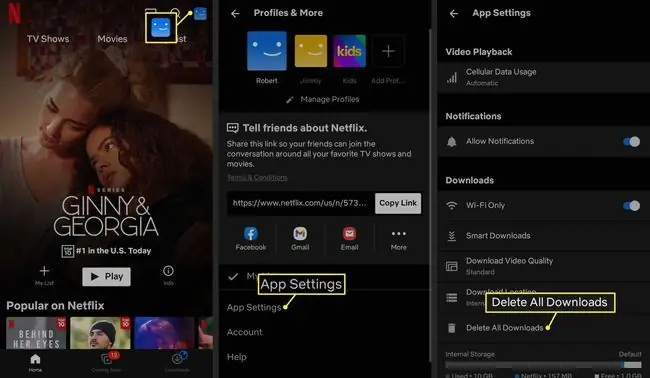The width and height of the screenshot is (650, 378).
Task: Open the Downloads tab in bottom bar
Action: coord(177,363)
